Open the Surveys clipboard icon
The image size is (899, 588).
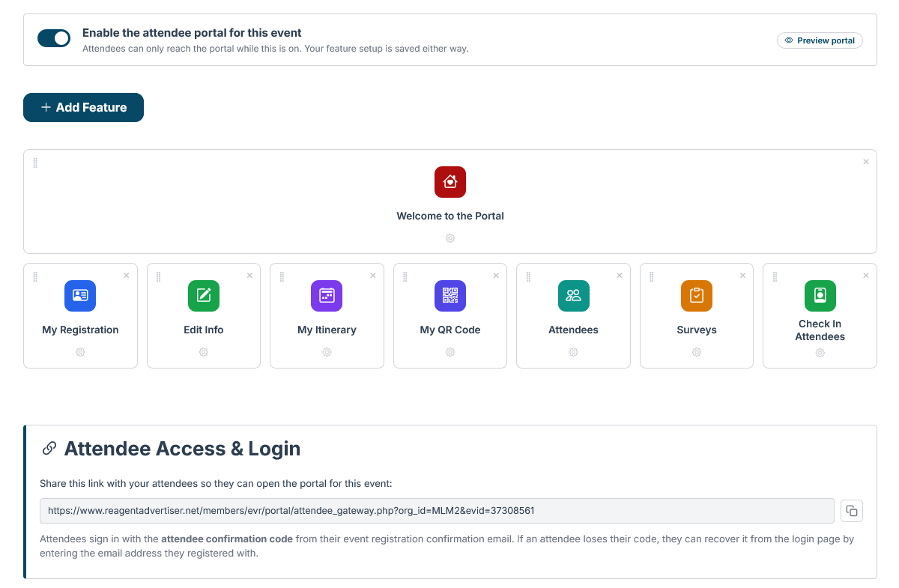tap(697, 296)
